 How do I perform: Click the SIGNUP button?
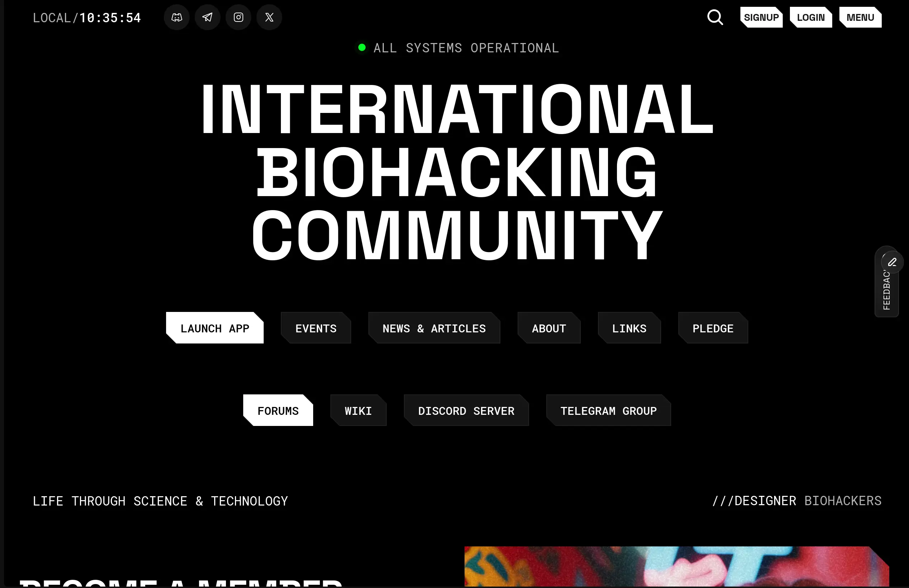(x=761, y=17)
